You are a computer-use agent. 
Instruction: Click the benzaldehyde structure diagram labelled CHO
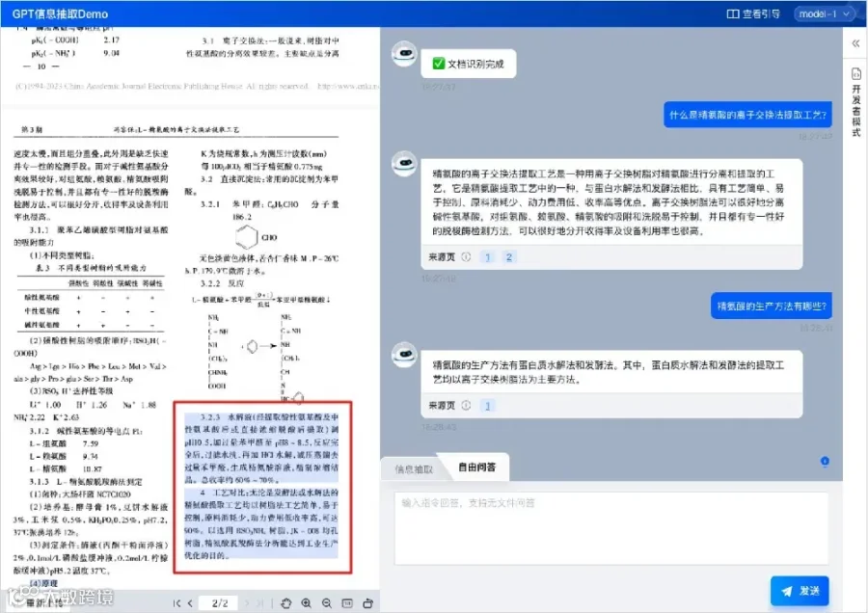(256, 237)
